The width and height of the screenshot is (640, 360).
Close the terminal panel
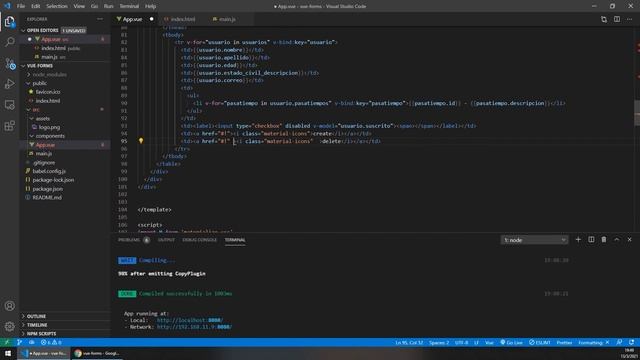[629, 240]
